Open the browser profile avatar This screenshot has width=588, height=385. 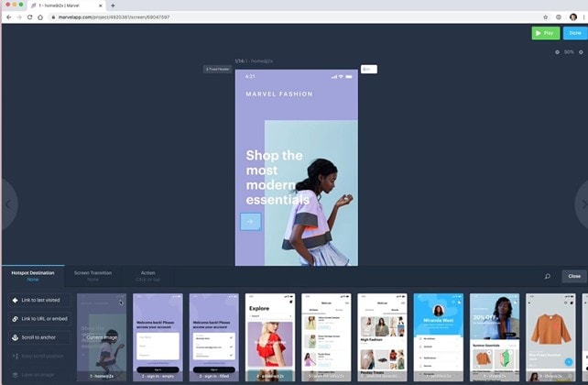tap(573, 17)
